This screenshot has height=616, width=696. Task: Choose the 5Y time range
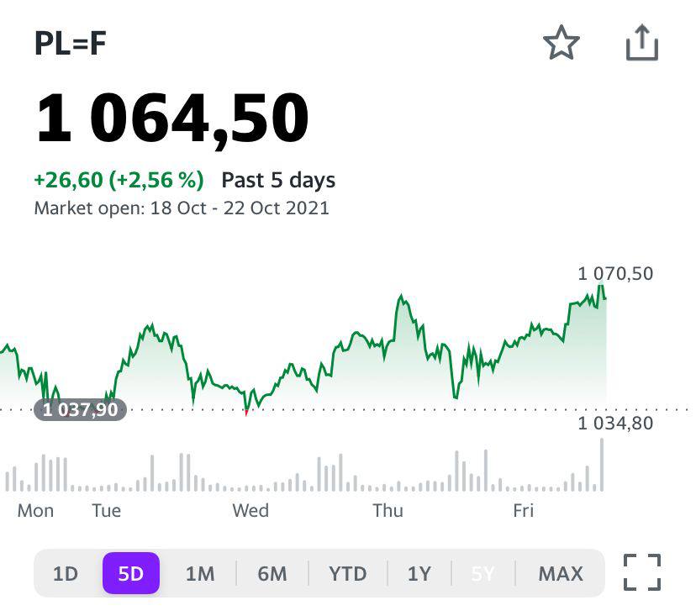pos(483,574)
